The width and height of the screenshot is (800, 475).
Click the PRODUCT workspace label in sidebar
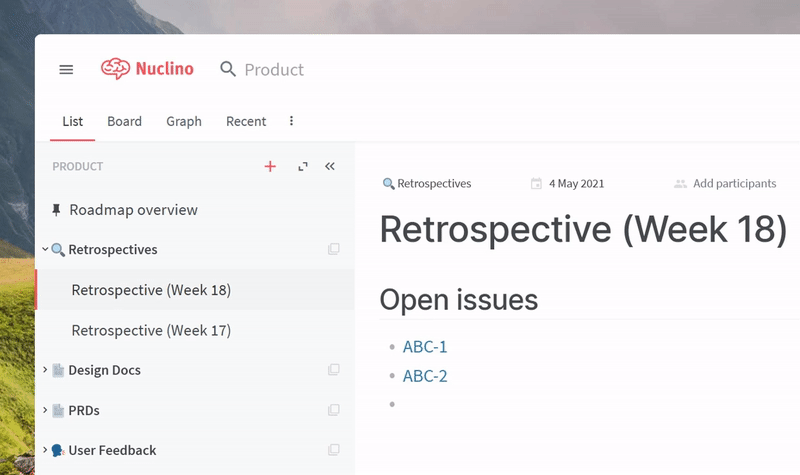point(78,166)
